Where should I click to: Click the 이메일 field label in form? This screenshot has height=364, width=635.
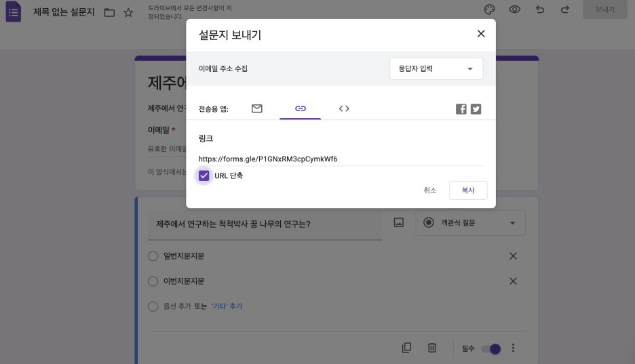tap(158, 130)
